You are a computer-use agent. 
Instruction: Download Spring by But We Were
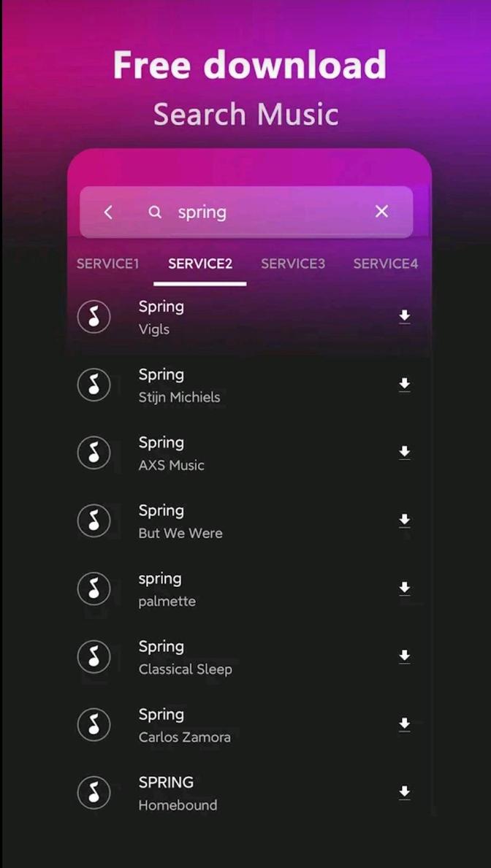(405, 521)
